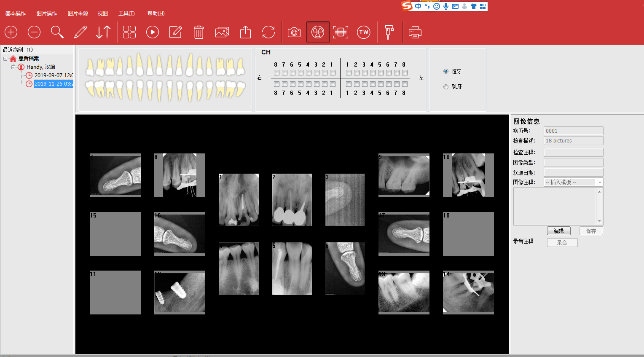This screenshot has height=357, width=644.
Task: Click the picture gallery icon
Action: point(222,32)
